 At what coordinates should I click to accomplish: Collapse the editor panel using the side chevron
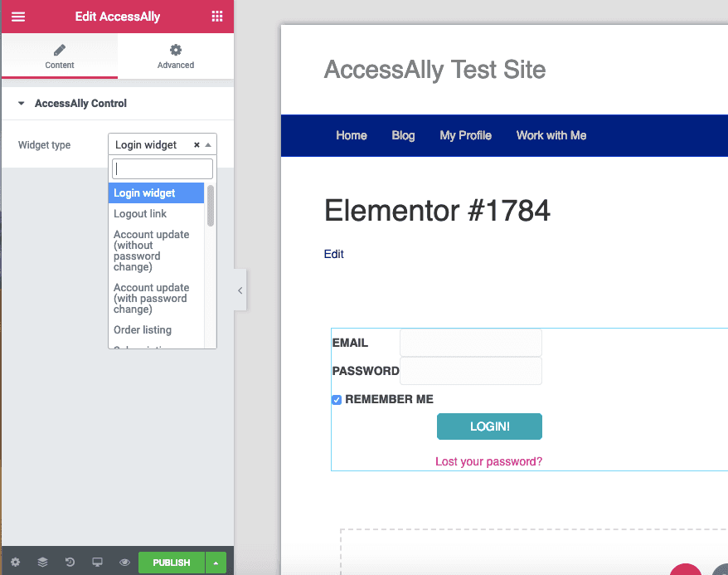(x=240, y=290)
